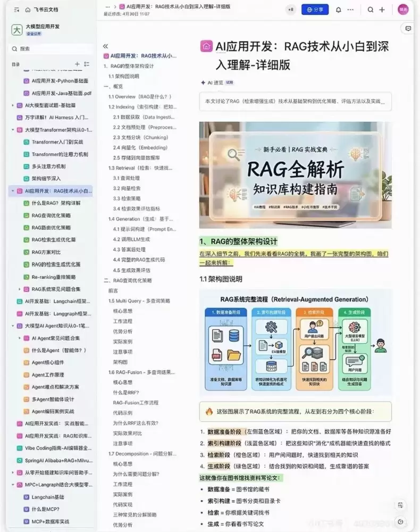
Task: Jump to outline 二、RAG查询优化策略
Action: (x=128, y=280)
